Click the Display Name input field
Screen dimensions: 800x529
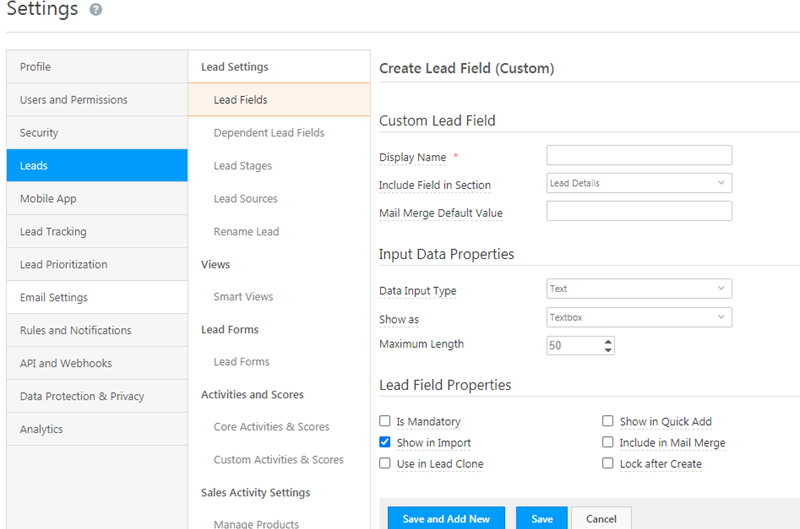coord(639,155)
